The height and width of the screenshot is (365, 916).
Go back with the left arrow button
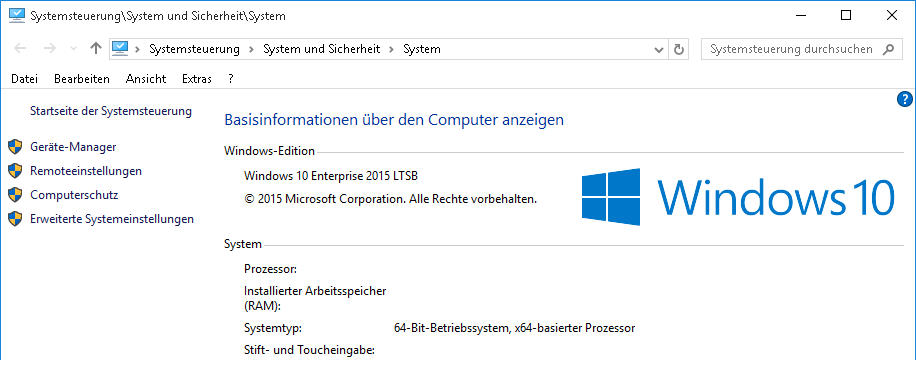tap(20, 49)
